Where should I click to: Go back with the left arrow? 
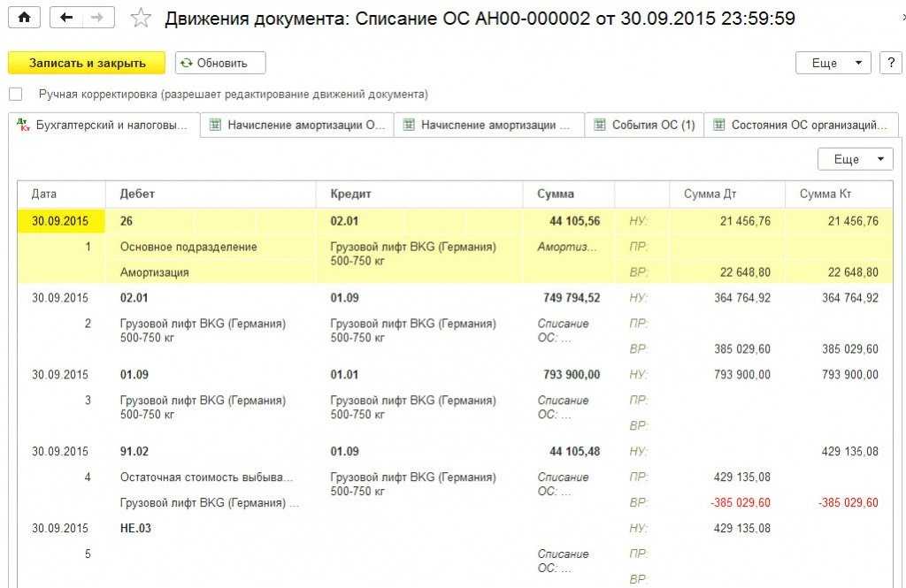point(66,18)
